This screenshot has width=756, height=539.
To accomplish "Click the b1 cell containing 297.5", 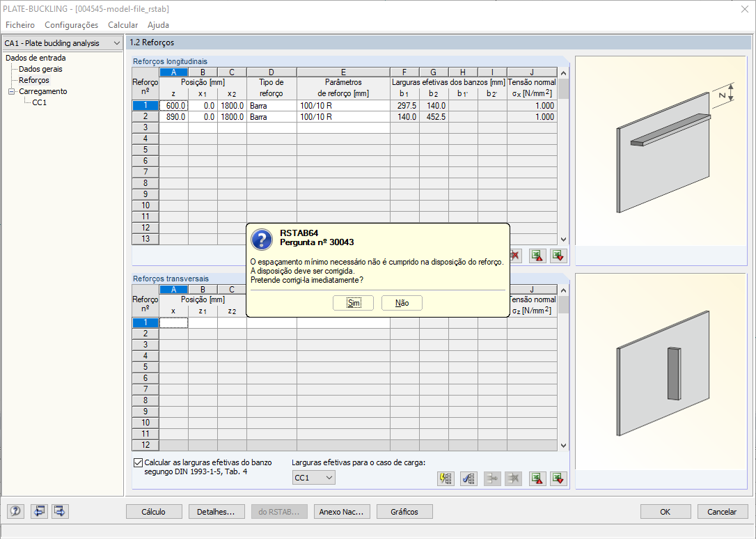I will click(404, 106).
